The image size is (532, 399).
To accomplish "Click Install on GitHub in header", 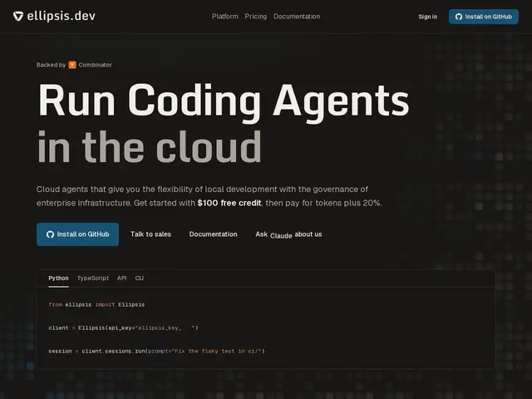I will [484, 17].
